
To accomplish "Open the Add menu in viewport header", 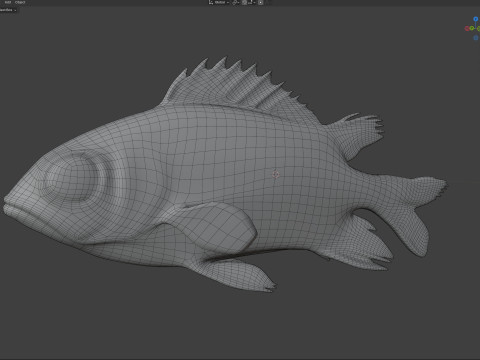I will click(x=8, y=2).
